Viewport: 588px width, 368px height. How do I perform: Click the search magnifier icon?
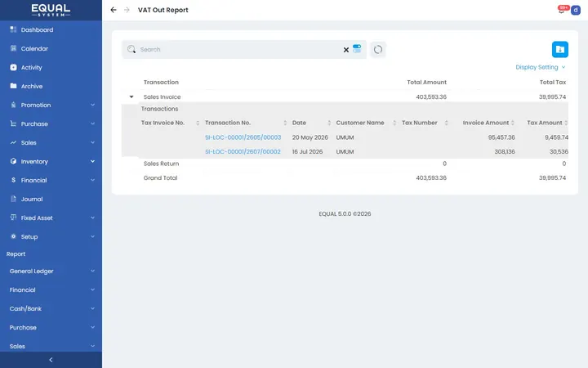(131, 49)
